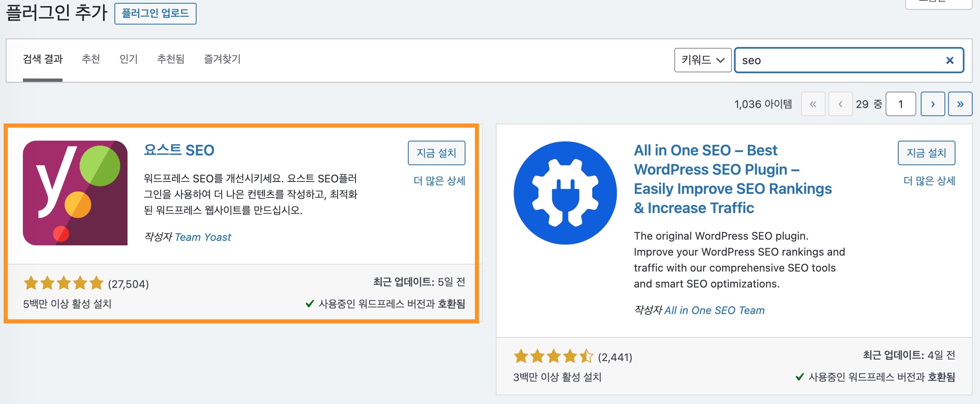Go to first page using « icon
The height and width of the screenshot is (404, 980).
pos(814,104)
